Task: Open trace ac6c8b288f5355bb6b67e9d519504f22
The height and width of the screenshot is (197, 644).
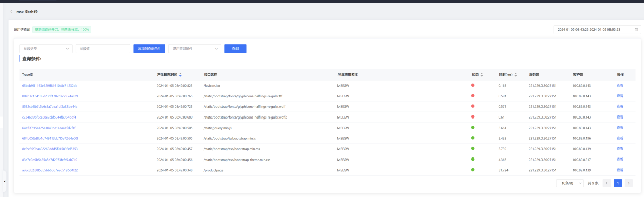Action: point(50,170)
